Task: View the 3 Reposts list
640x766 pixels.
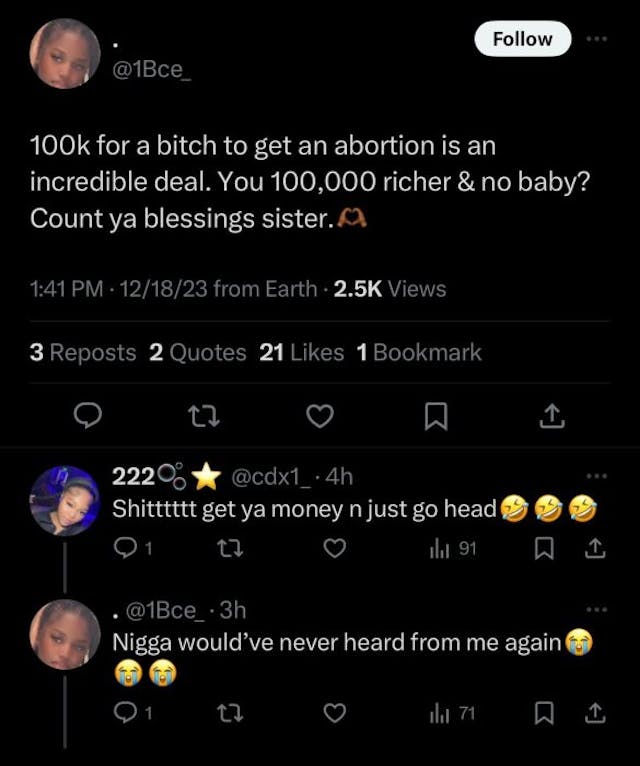Action: coord(84,352)
